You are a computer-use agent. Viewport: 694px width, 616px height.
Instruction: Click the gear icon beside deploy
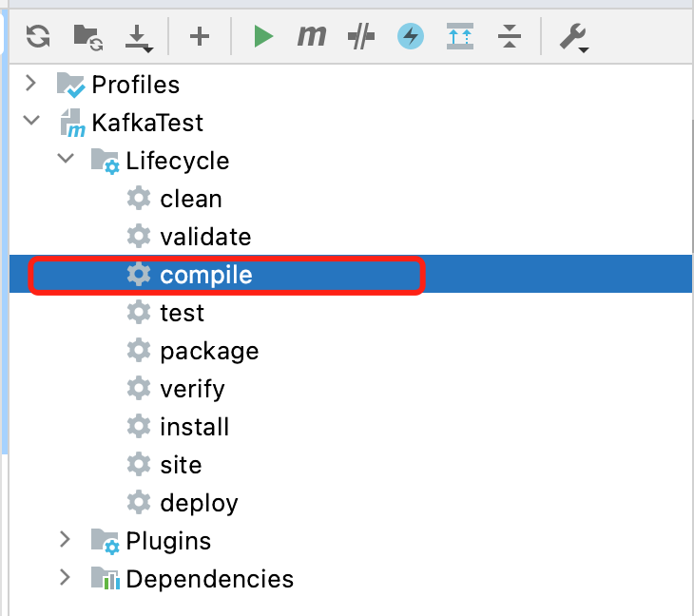tap(139, 502)
